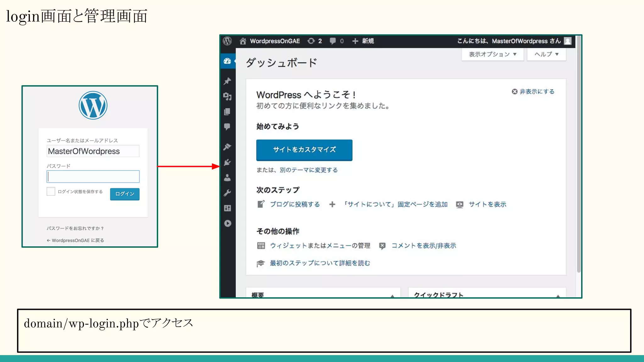Click the plus 新規 new content button

(363, 41)
